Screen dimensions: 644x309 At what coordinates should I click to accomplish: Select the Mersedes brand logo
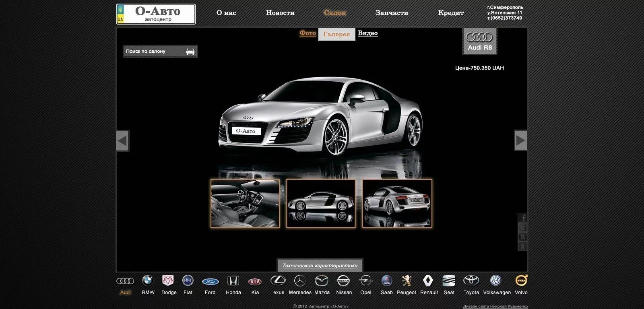coord(300,280)
